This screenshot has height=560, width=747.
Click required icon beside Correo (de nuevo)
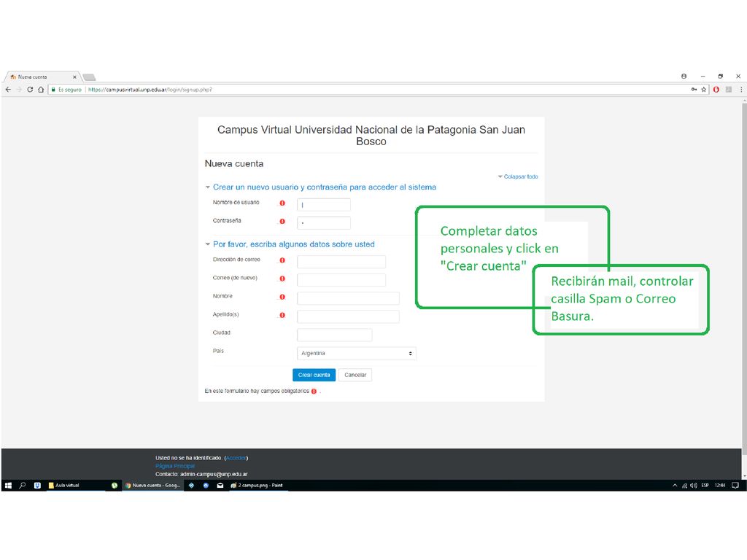[282, 279]
